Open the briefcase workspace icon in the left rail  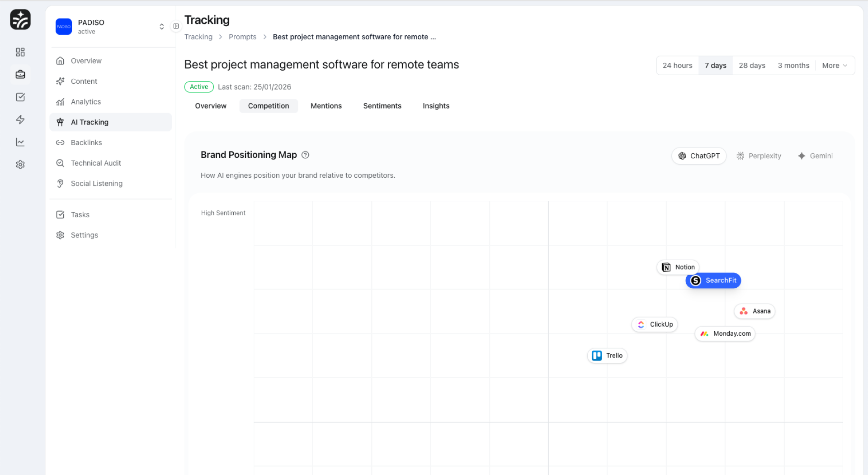[20, 74]
